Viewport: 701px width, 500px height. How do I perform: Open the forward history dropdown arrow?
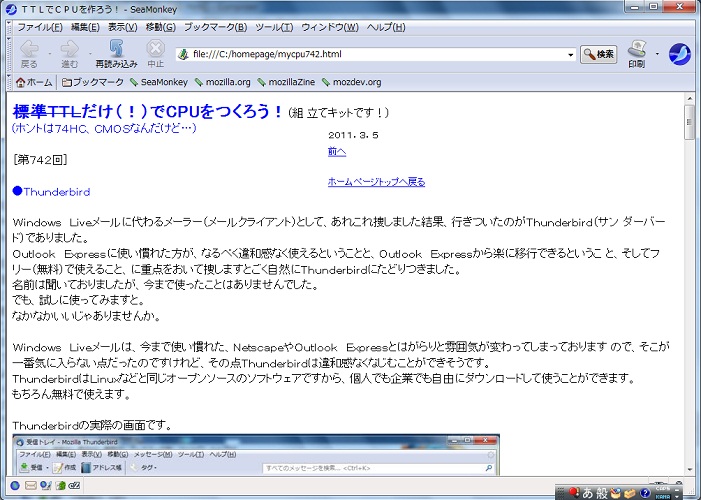click(90, 54)
